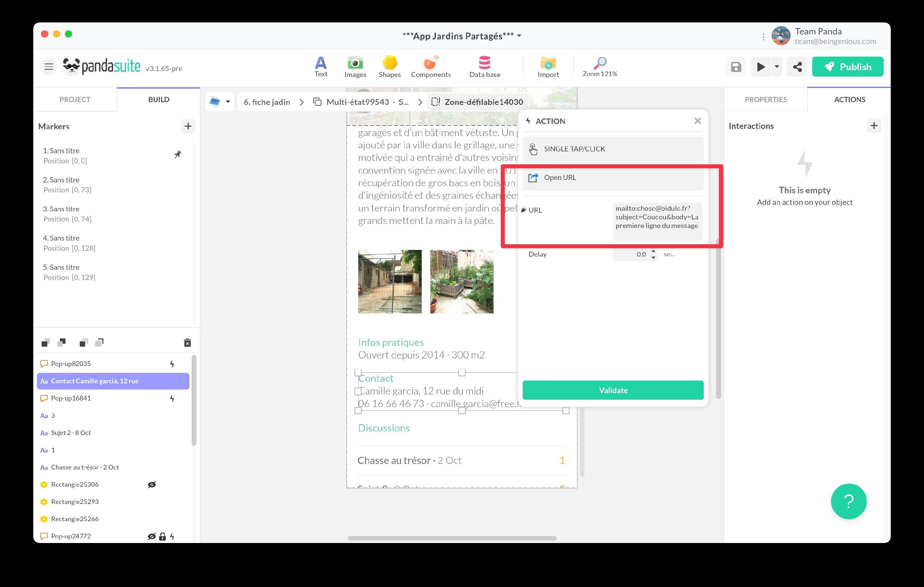Switch to the PROPERTIES tab
Image resolution: width=924 pixels, height=587 pixels.
click(765, 99)
